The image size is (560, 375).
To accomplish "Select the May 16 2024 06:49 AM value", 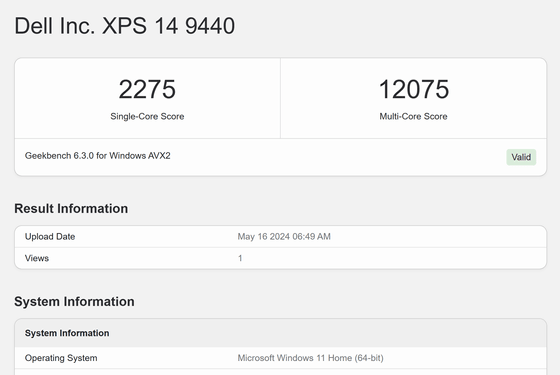I will click(x=284, y=237).
